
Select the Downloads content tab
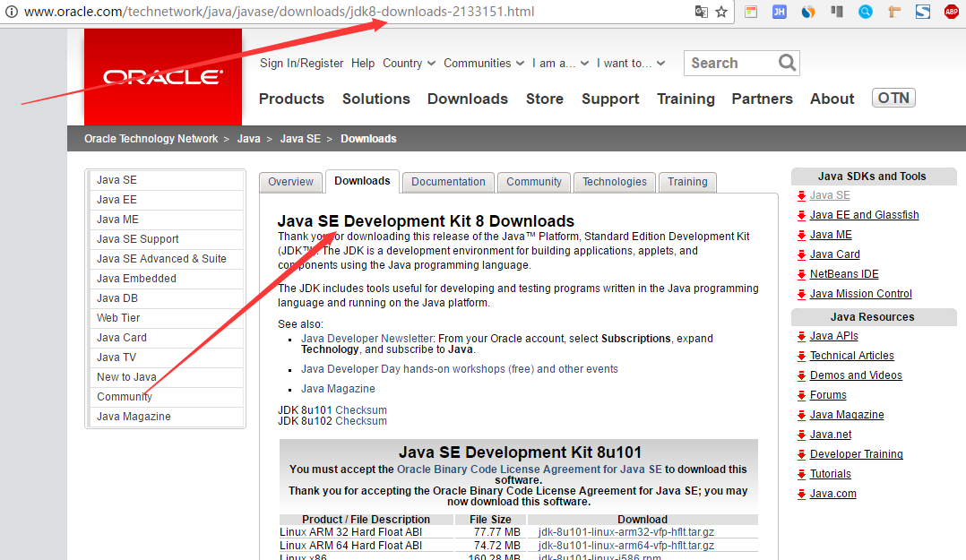click(x=362, y=181)
